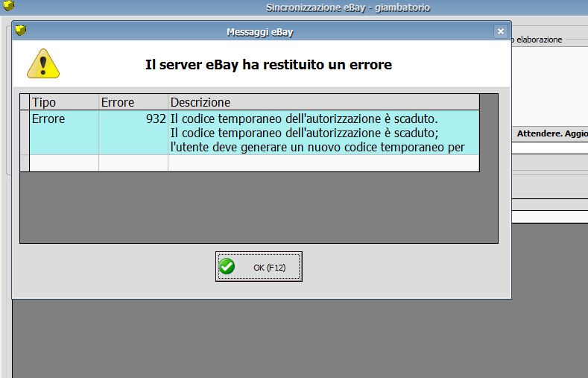The image size is (588, 378).
Task: Click the Attendere status text in background window
Action: 552,133
